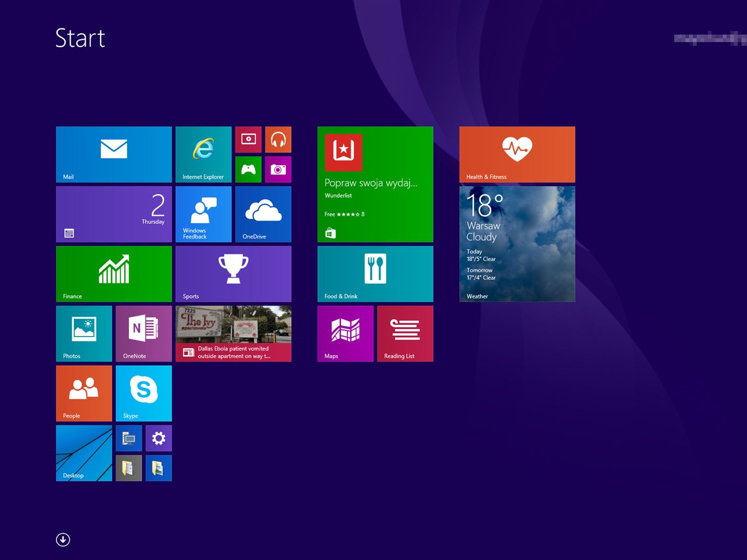Open the Video tile with play icon
747x560 pixels.
coord(249,139)
